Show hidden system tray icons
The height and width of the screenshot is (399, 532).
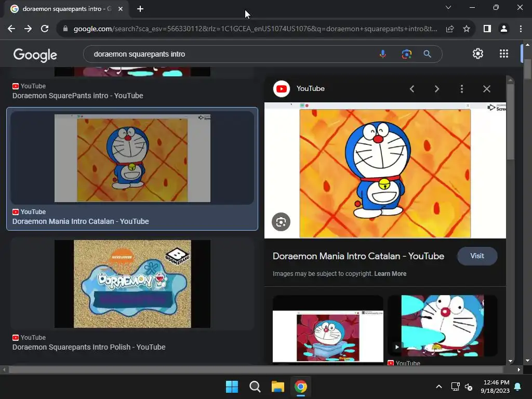[x=438, y=387]
